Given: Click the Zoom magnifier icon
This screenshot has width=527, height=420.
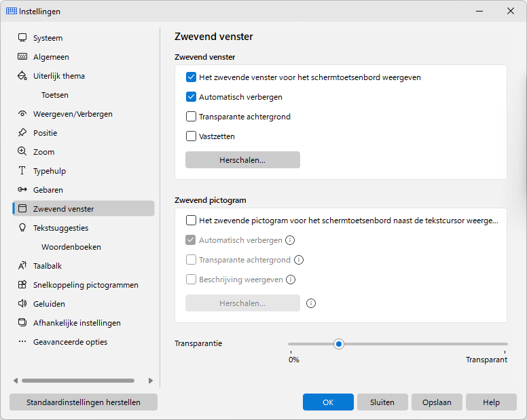Looking at the screenshot, I should (x=22, y=151).
